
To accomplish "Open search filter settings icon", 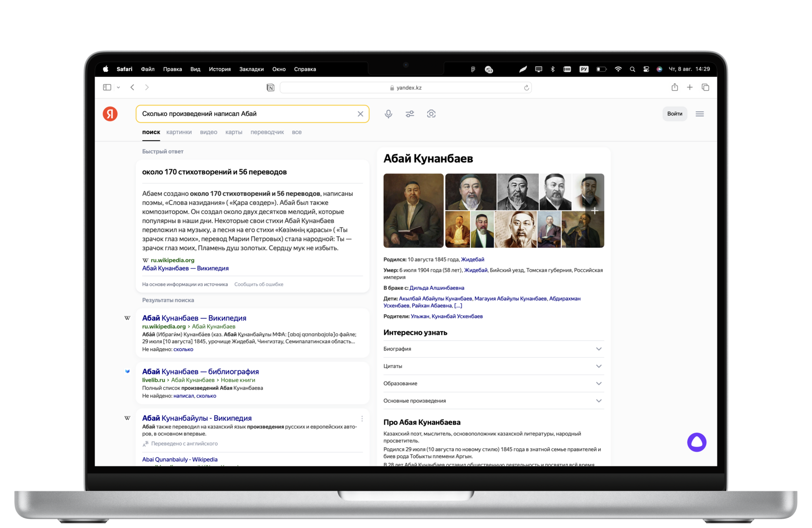I will (x=410, y=114).
